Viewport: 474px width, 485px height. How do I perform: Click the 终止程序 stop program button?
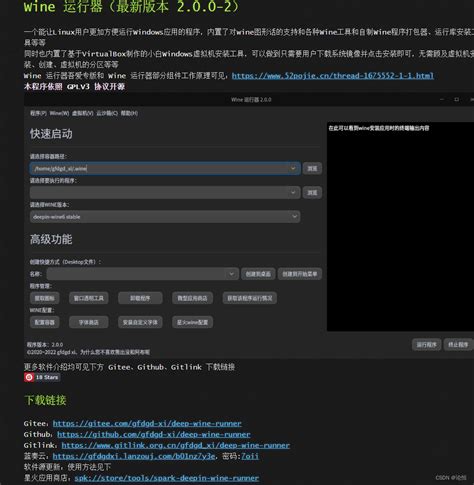click(458, 344)
